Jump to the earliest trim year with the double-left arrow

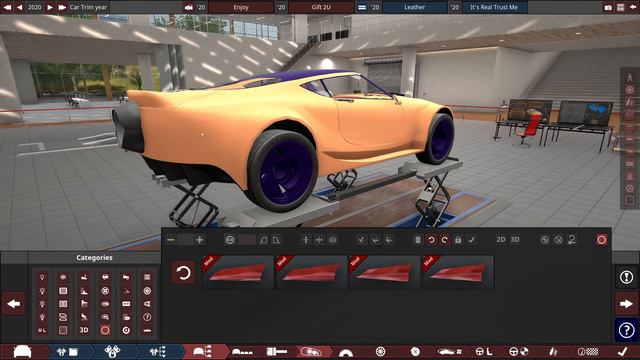[7, 7]
